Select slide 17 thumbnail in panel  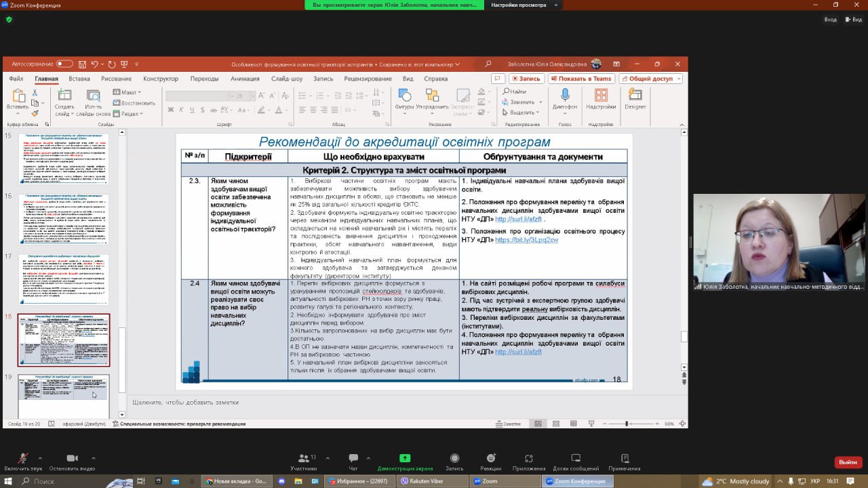click(63, 279)
